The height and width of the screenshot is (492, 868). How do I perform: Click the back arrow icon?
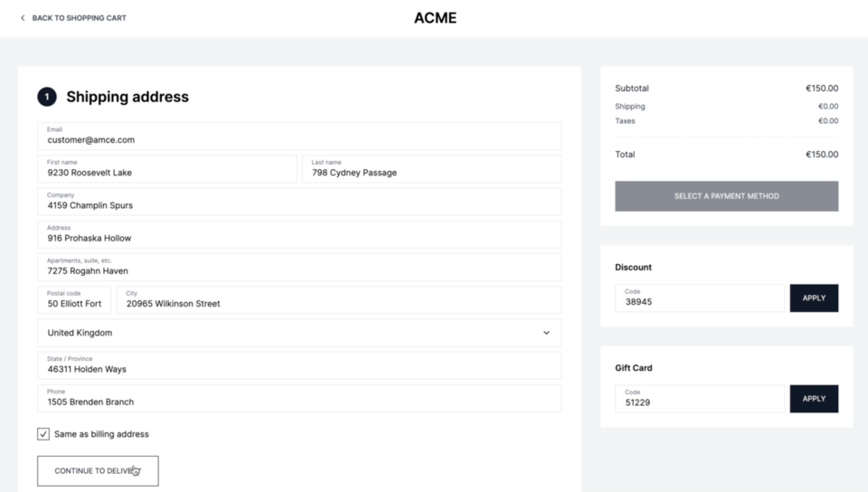click(23, 18)
